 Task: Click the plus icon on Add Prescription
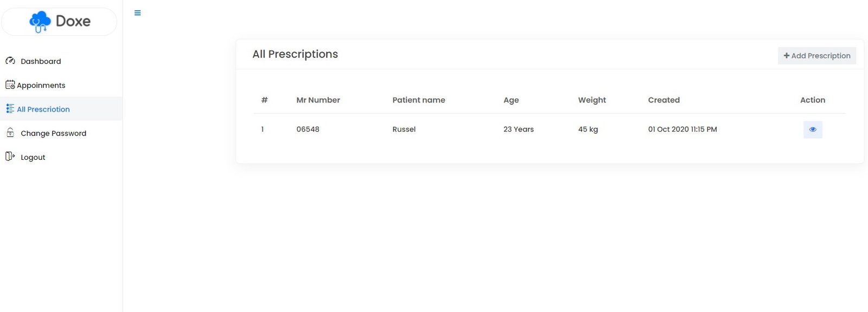coord(786,56)
